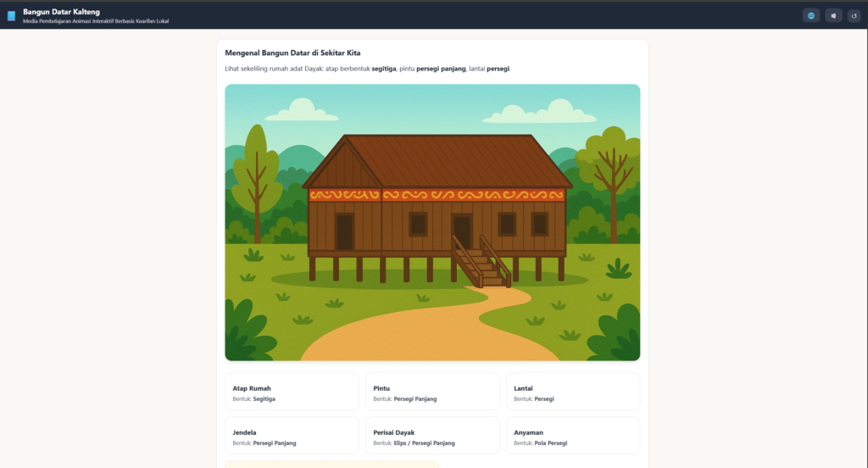Click the orange carved ornament band
Image resolution: width=868 pixels, height=468 pixels.
pyautogui.click(x=471, y=195)
